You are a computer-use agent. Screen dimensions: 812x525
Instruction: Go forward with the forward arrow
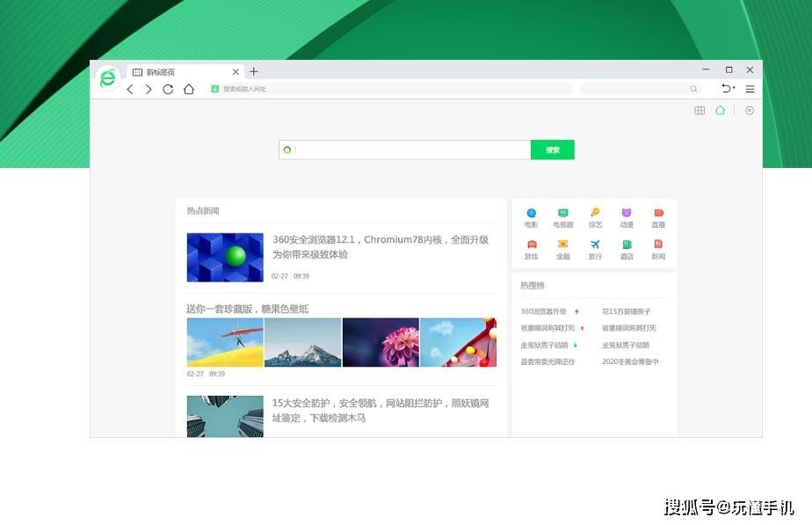(149, 89)
